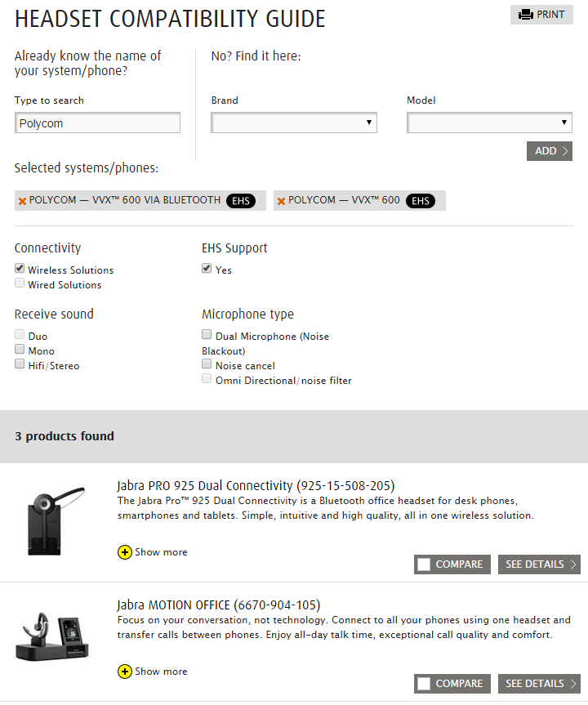The width and height of the screenshot is (588, 705).
Task: Click the Headset Compatibility Guide heading
Action: click(x=170, y=19)
